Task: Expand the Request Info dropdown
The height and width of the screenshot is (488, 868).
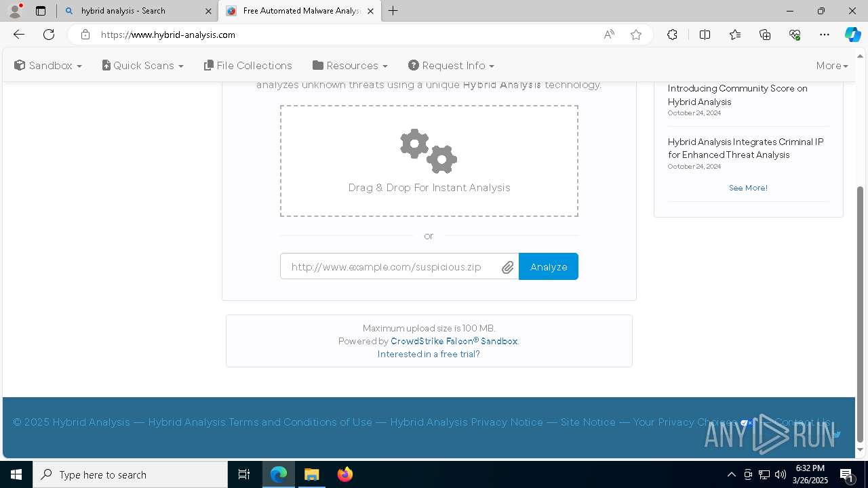Action: [x=451, y=66]
